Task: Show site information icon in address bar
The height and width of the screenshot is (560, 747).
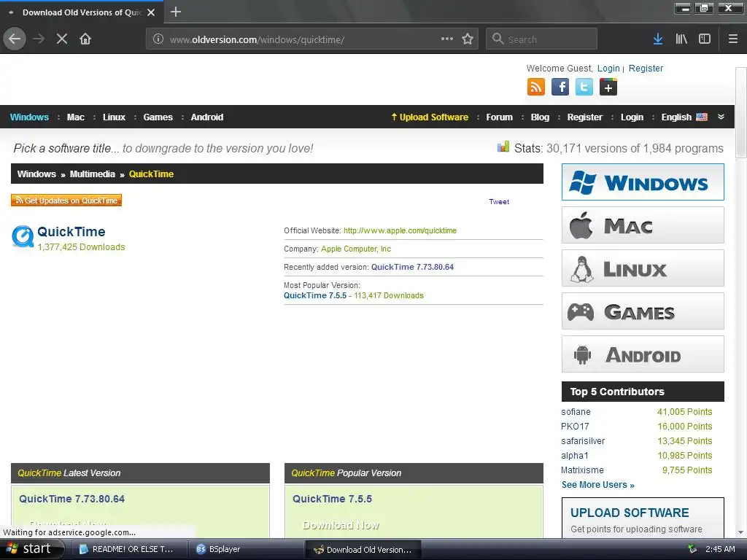Action: [x=158, y=39]
